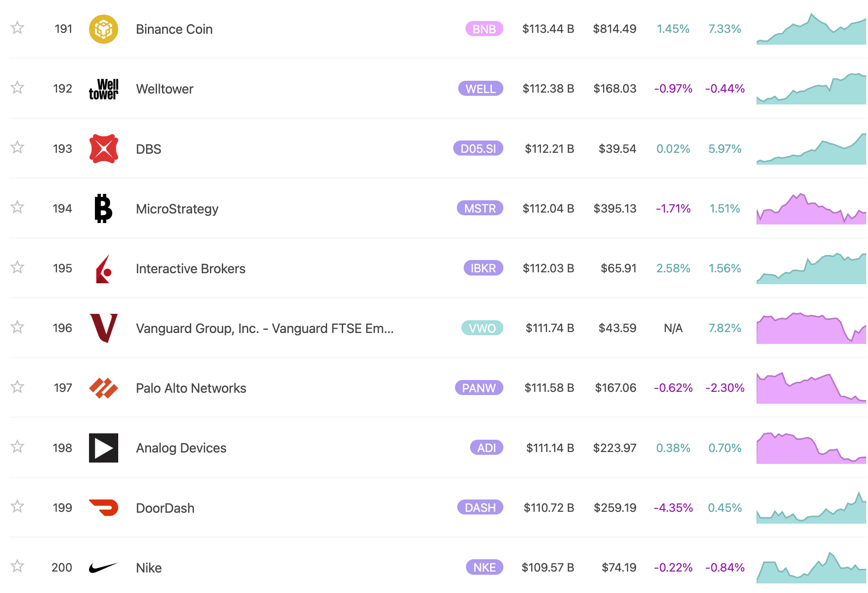Open the DoorDash 30-day price chart
This screenshot has width=868, height=593.
pos(811,508)
